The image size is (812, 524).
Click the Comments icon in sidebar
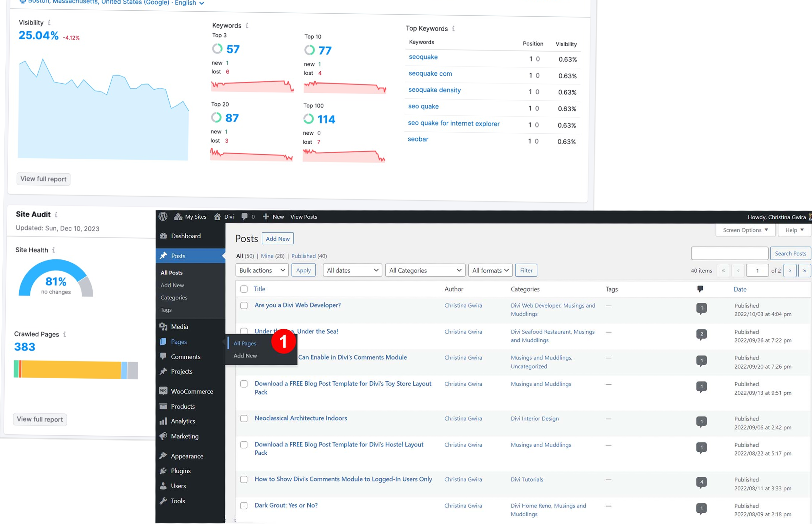(163, 356)
